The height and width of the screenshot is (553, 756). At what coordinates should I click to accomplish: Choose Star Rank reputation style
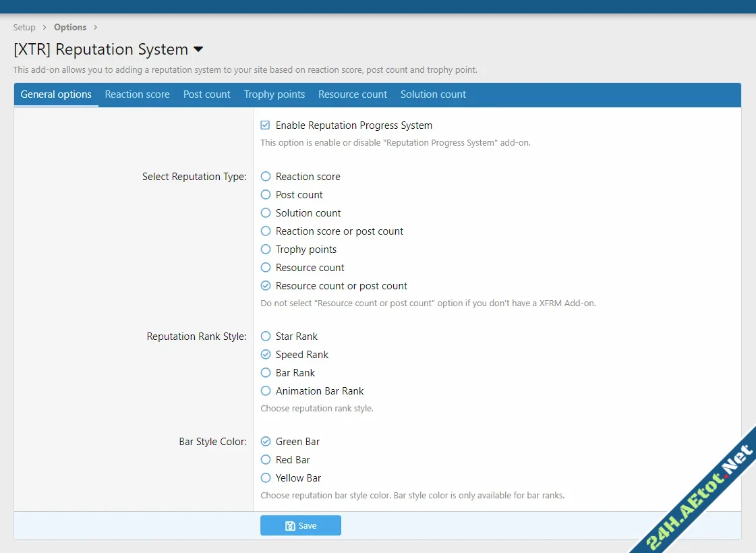[x=265, y=336]
